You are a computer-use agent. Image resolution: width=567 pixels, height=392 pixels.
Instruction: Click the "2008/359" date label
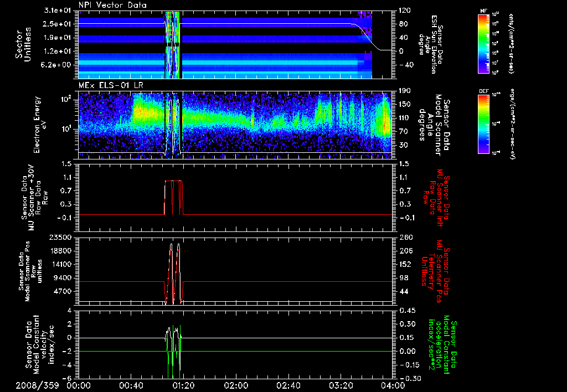(37, 385)
